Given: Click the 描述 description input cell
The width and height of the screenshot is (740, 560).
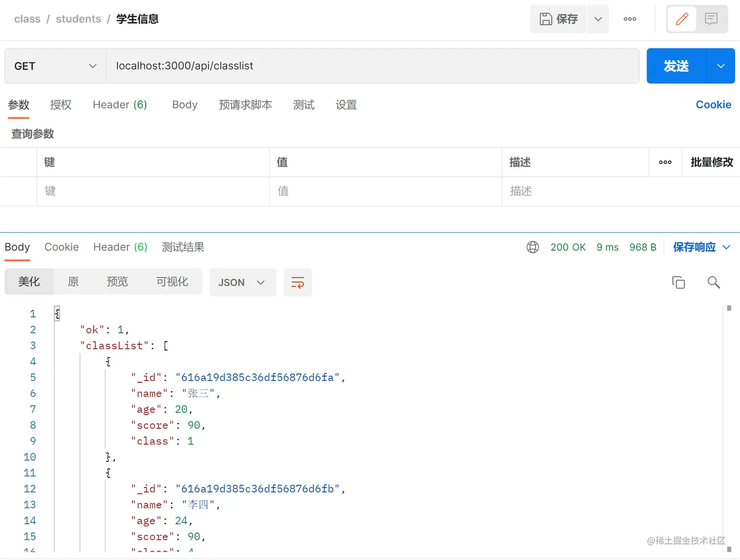Looking at the screenshot, I should click(x=621, y=191).
